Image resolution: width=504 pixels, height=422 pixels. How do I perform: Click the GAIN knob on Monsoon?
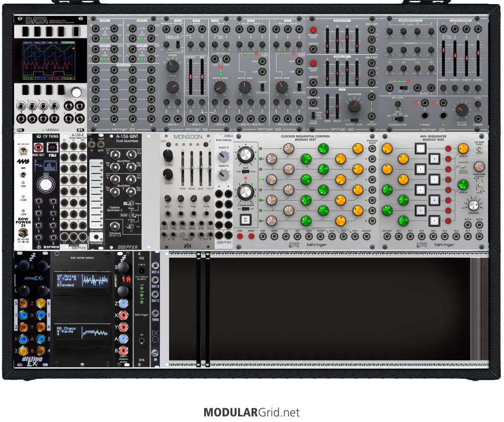coord(168,174)
